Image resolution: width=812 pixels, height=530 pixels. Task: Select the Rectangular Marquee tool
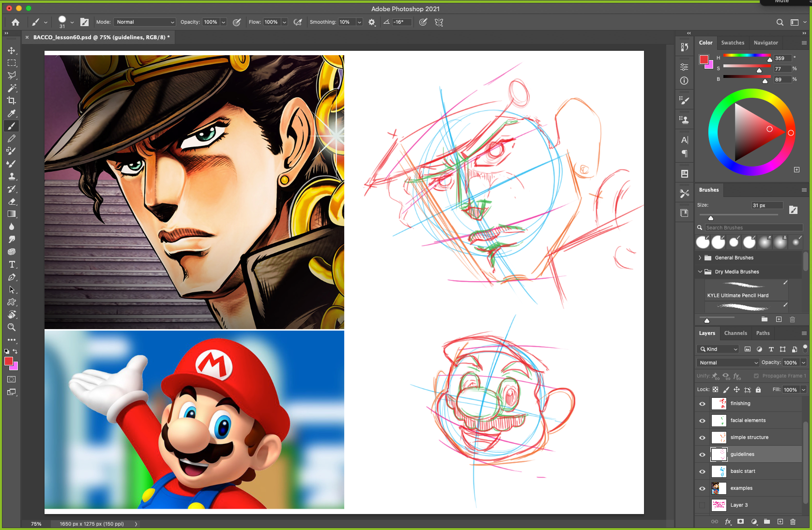12,63
